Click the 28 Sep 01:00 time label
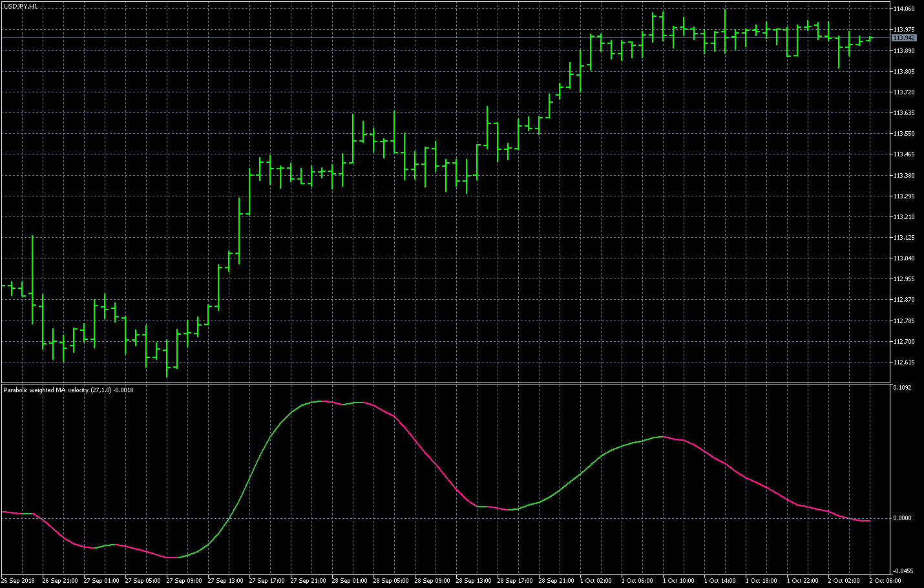This screenshot has width=924, height=588. point(350,581)
